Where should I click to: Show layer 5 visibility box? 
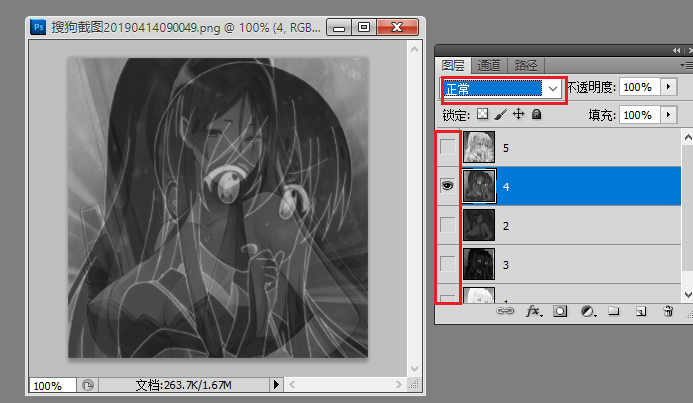(448, 147)
